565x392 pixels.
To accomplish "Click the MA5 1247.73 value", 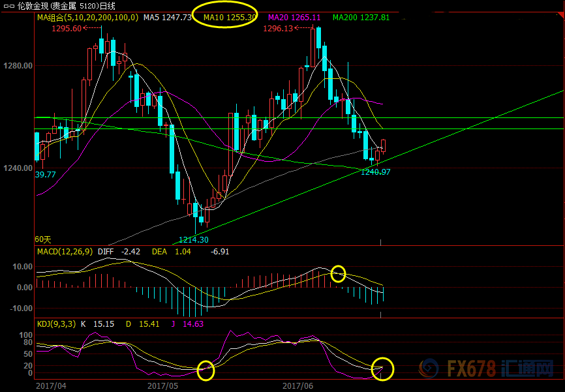I will click(168, 18).
